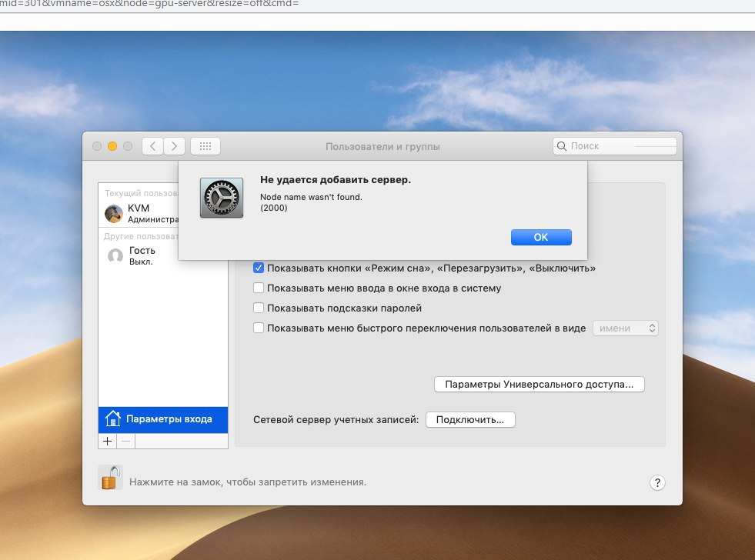The image size is (755, 560).
Task: Click the text Node name wasn't found.
Action: (x=311, y=197)
